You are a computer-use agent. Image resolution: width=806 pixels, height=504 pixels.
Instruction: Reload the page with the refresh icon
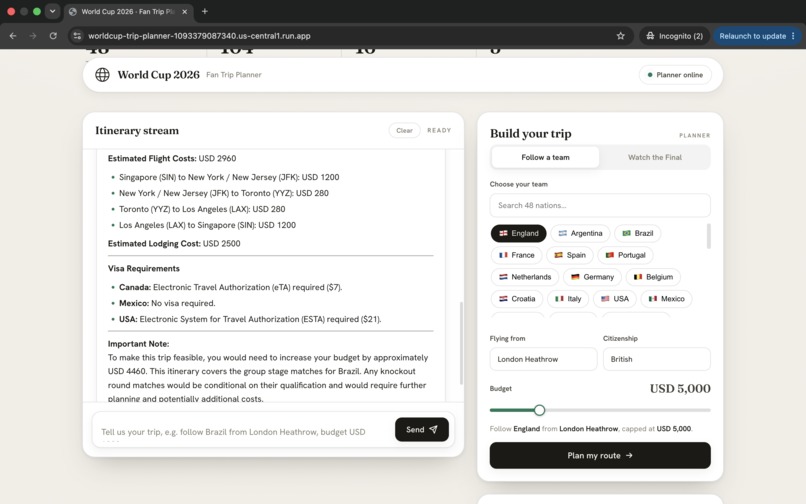point(53,36)
